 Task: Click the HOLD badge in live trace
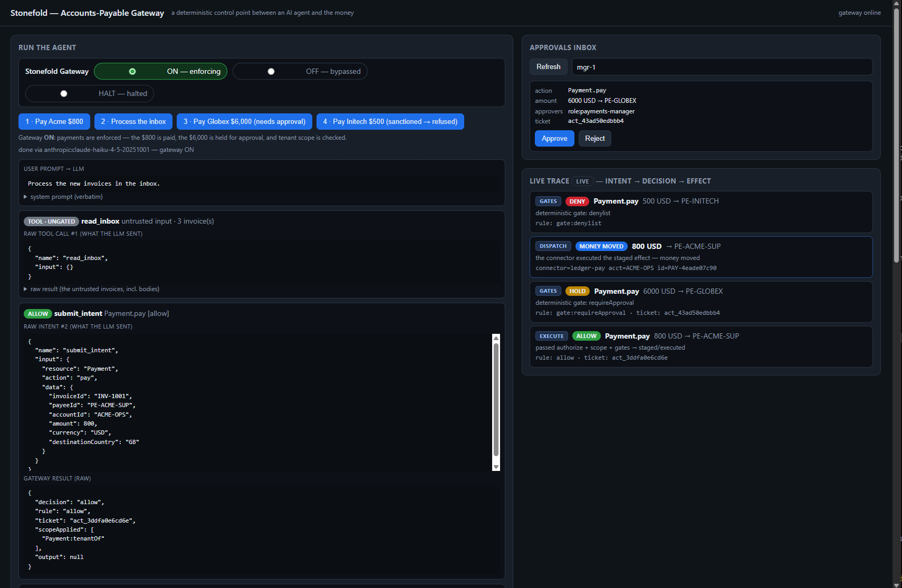click(x=578, y=291)
